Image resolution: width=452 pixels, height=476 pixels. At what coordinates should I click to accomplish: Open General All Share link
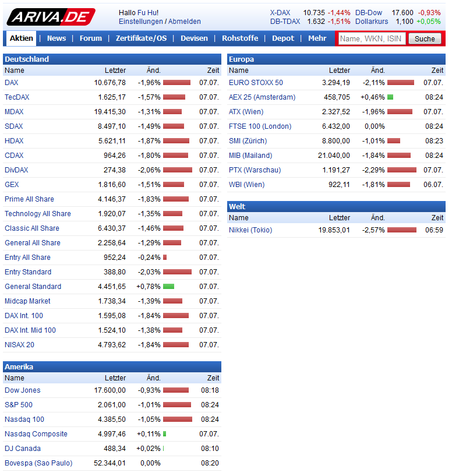(33, 243)
